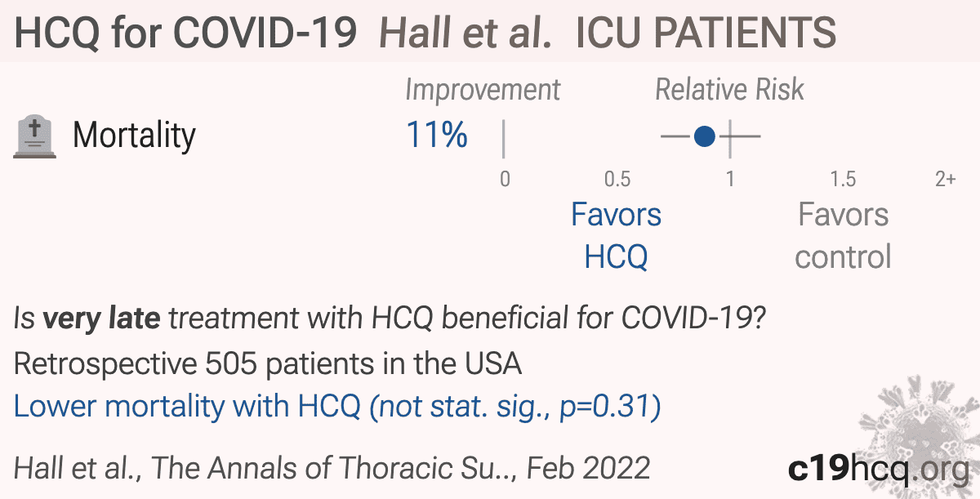Click the 0.5 axis tick label
This screenshot has width=980, height=499.
[617, 179]
